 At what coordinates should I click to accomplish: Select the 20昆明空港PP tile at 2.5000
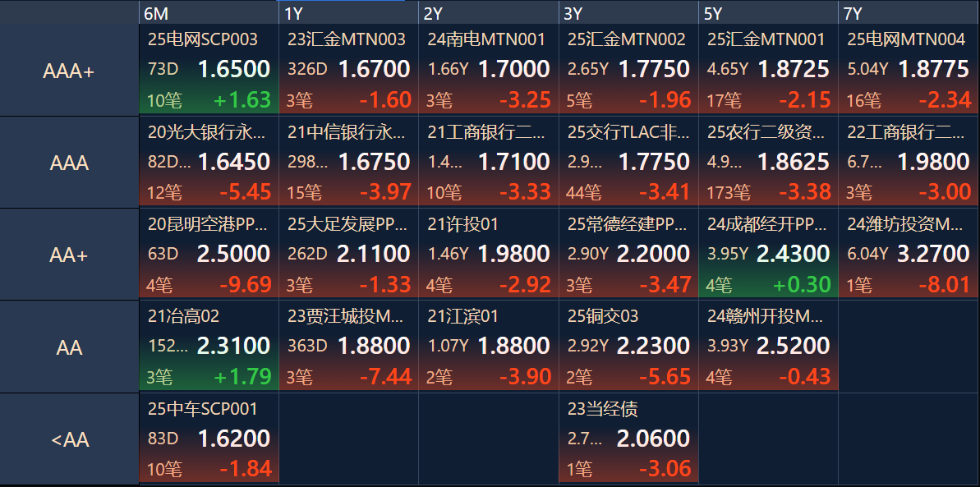click(209, 254)
